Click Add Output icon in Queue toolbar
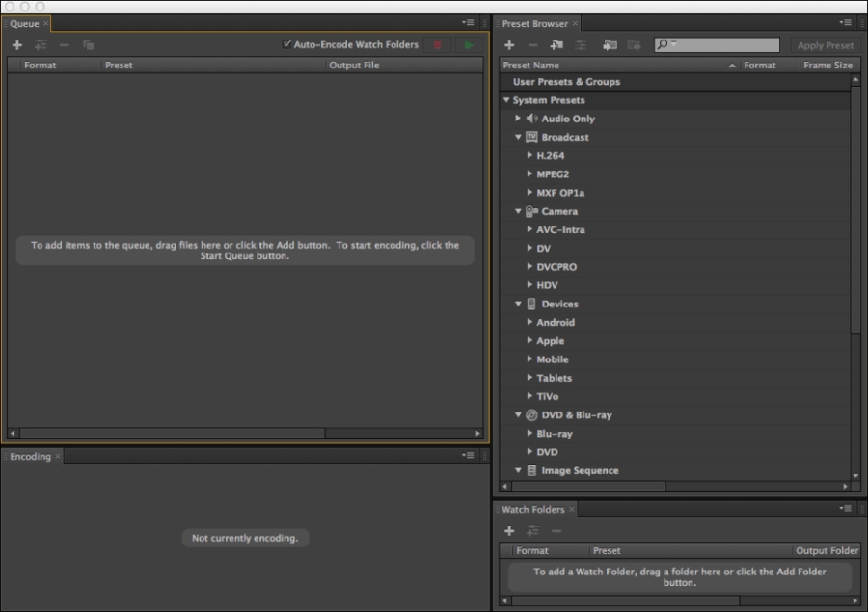The image size is (868, 612). click(41, 45)
